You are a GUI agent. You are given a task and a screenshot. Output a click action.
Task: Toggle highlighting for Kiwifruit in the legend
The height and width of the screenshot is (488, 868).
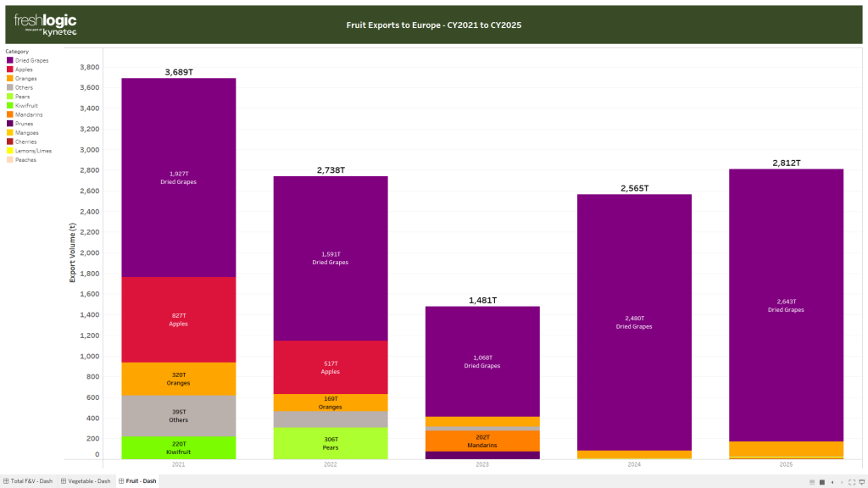tap(30, 105)
